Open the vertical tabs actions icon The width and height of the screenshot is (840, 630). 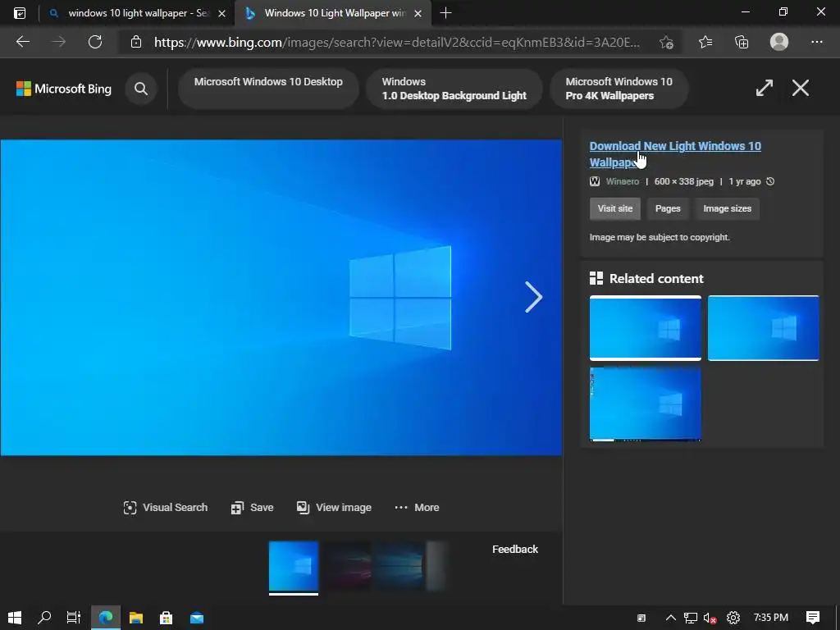(20, 13)
